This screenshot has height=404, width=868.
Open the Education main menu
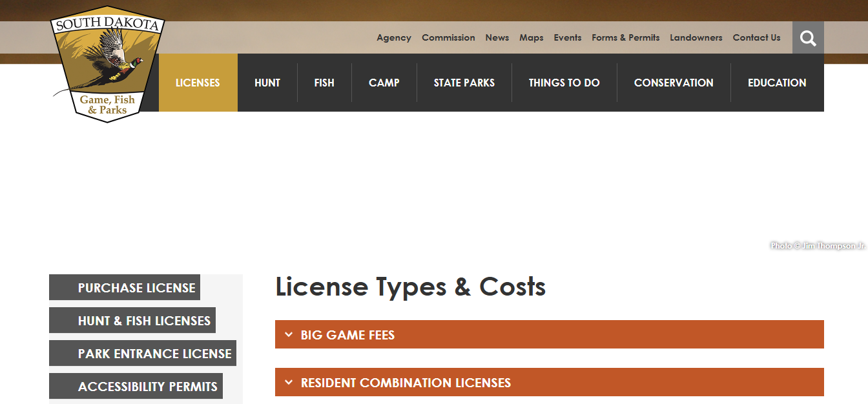coord(777,83)
